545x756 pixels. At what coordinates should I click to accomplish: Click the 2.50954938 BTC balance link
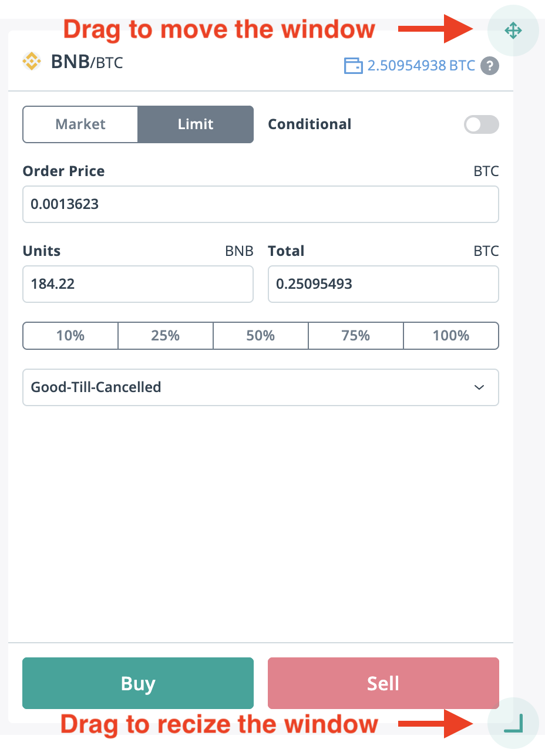tap(421, 66)
